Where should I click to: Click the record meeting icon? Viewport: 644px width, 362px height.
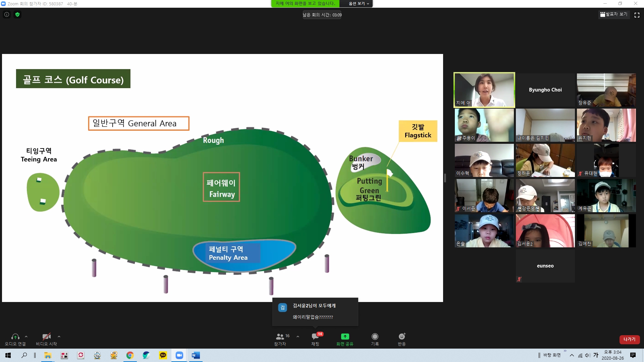point(375,337)
